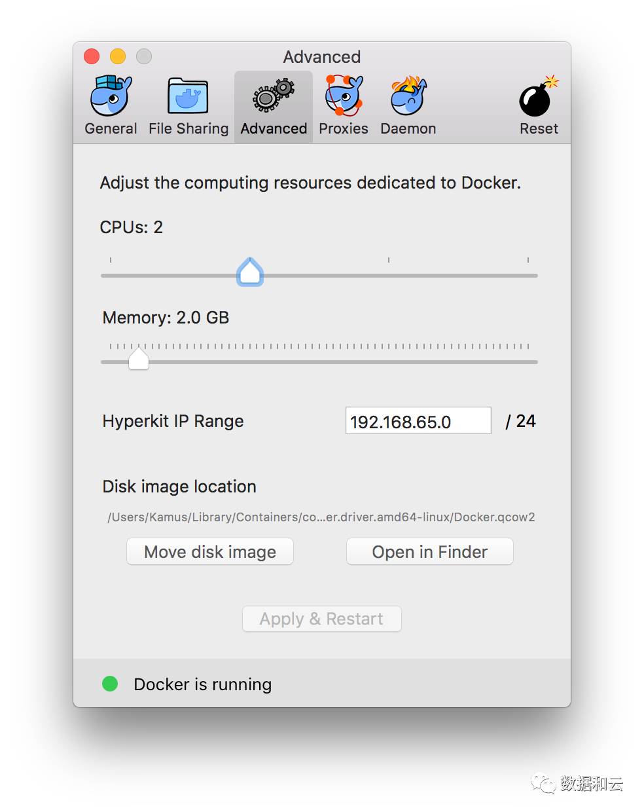Switch to the Proxies tab label
The height and width of the screenshot is (812, 644).
(x=344, y=128)
